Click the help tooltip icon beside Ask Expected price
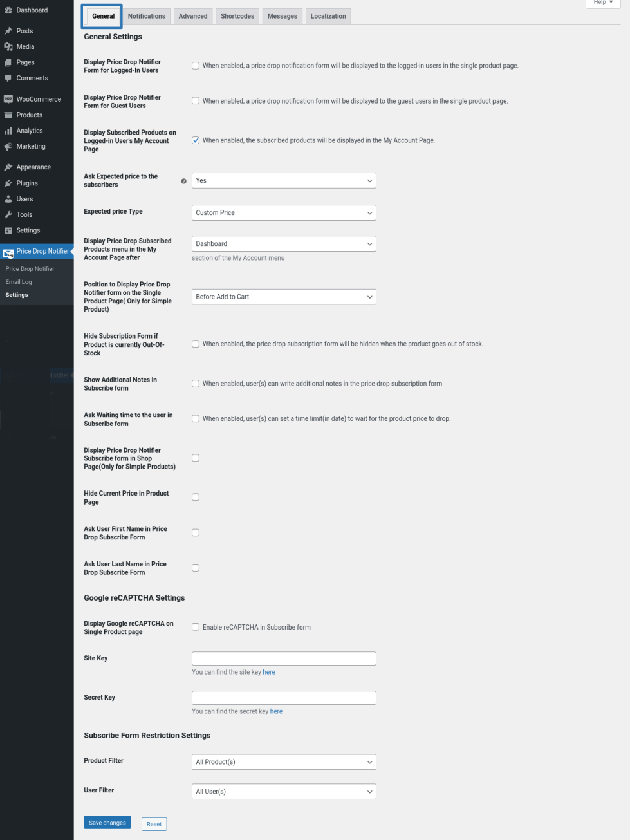Image resolution: width=630 pixels, height=840 pixels. (184, 182)
